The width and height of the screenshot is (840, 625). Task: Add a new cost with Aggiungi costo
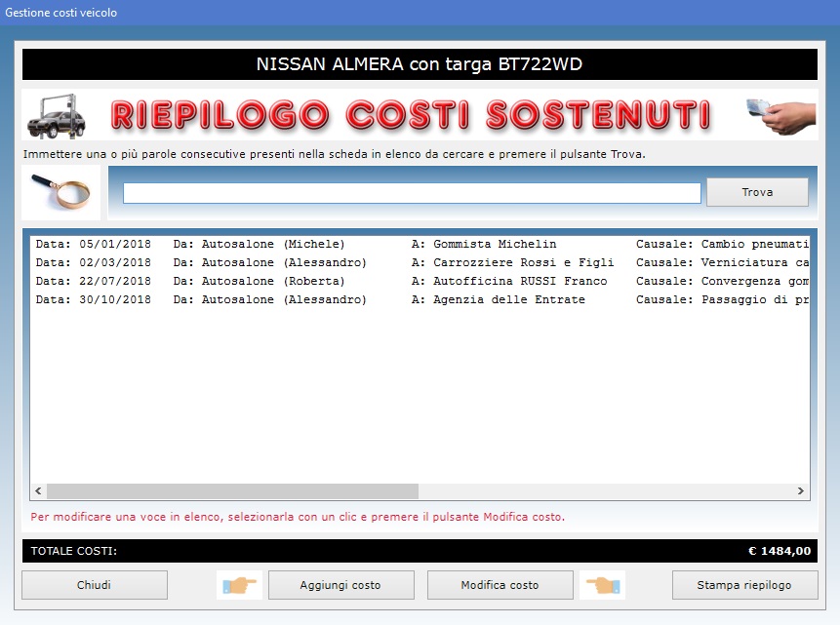[x=340, y=585]
